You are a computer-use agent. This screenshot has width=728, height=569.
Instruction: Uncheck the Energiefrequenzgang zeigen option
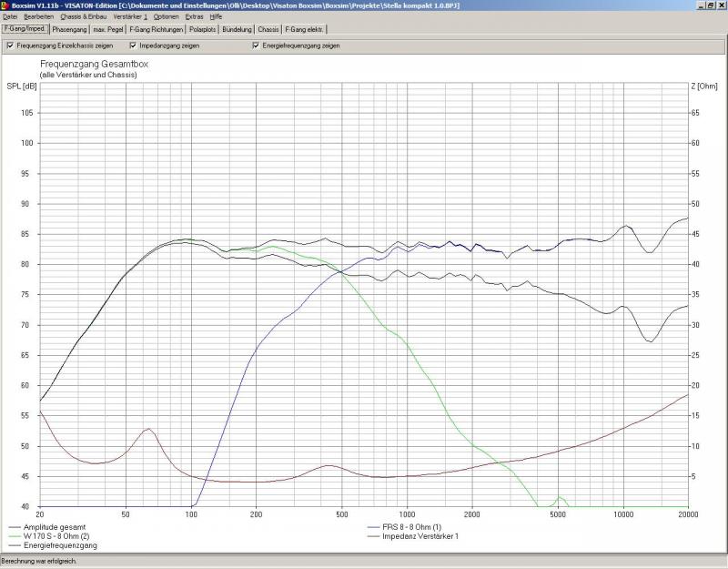click(x=256, y=46)
